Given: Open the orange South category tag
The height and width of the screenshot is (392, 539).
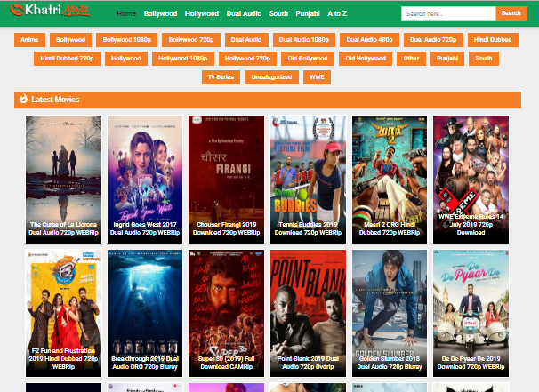Looking at the screenshot, I should pos(484,59).
